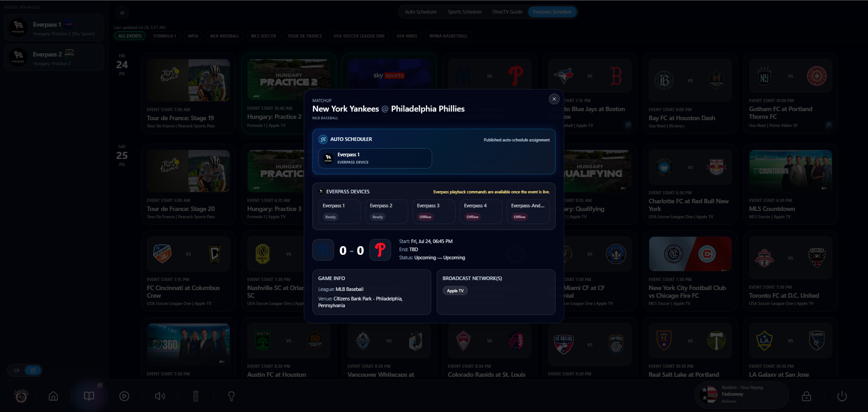Select the Everpass 2 video source in the sidebar
Screen dimensions: 868x412
tap(54, 57)
